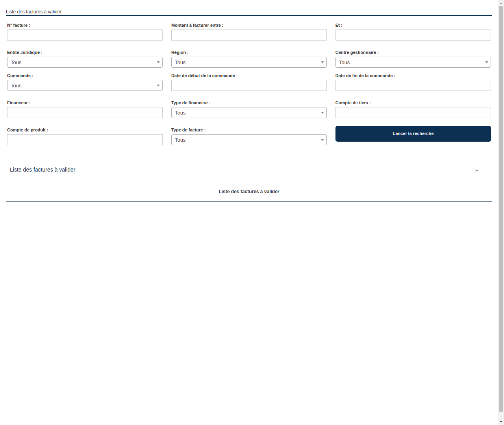Select the Compte de produit field
This screenshot has height=425, width=504.
click(85, 140)
